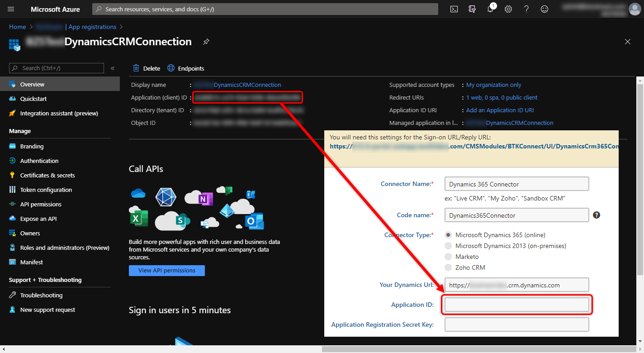
Task: Open the feedback smiley icon
Action: [x=545, y=9]
